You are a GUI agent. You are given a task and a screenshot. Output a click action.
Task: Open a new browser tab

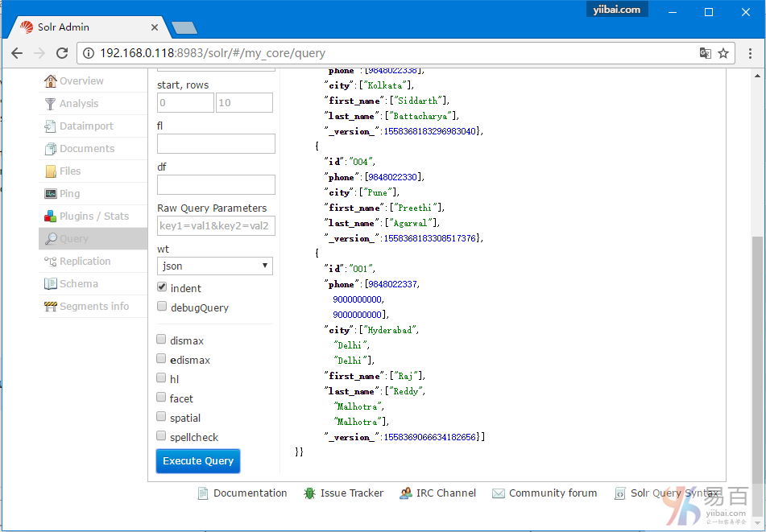coord(184,28)
